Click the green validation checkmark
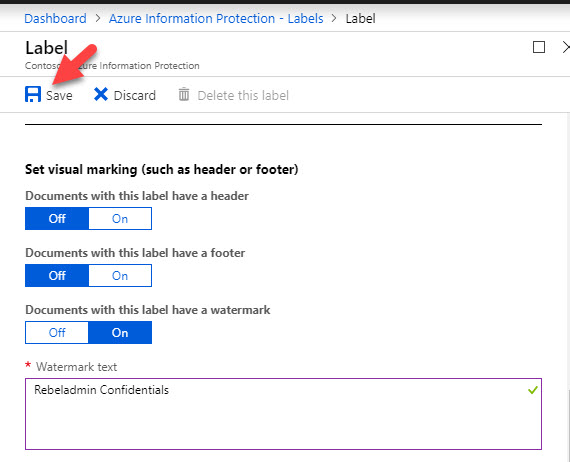 click(533, 390)
